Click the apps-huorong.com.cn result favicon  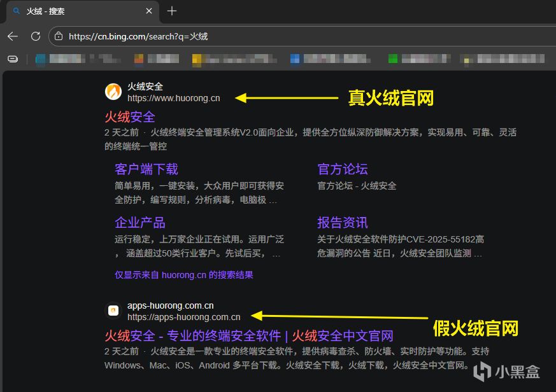(113, 311)
